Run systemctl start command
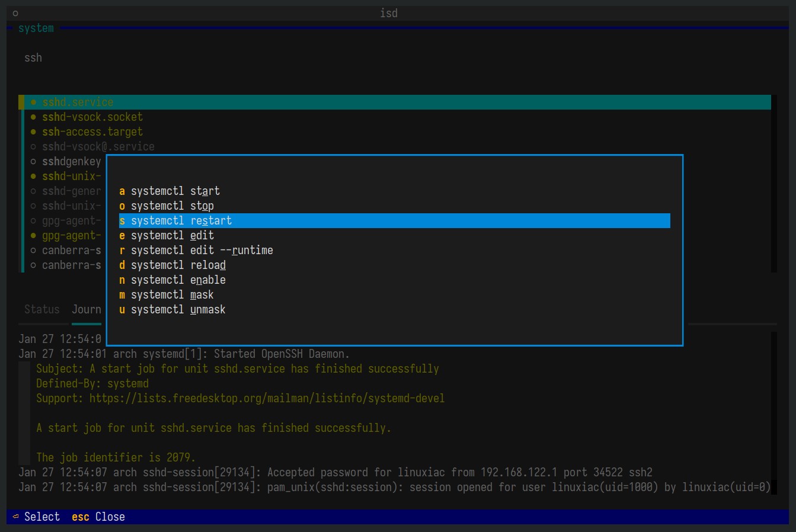796x532 pixels. point(394,191)
